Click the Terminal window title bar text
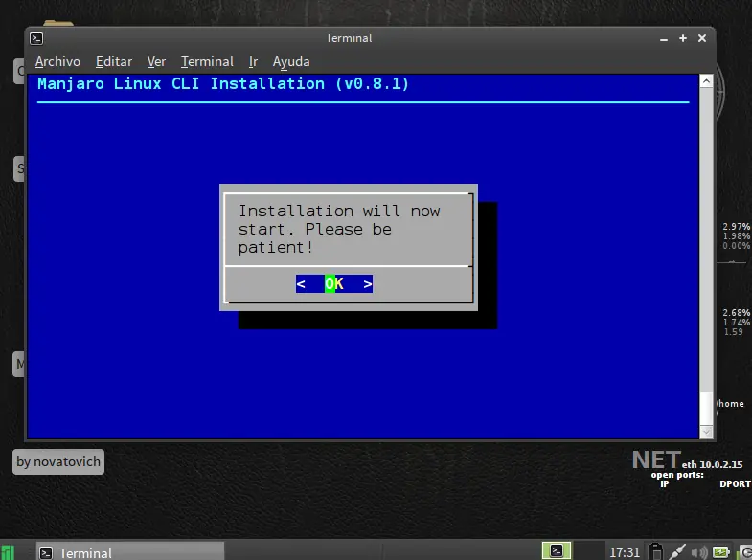 (349, 38)
